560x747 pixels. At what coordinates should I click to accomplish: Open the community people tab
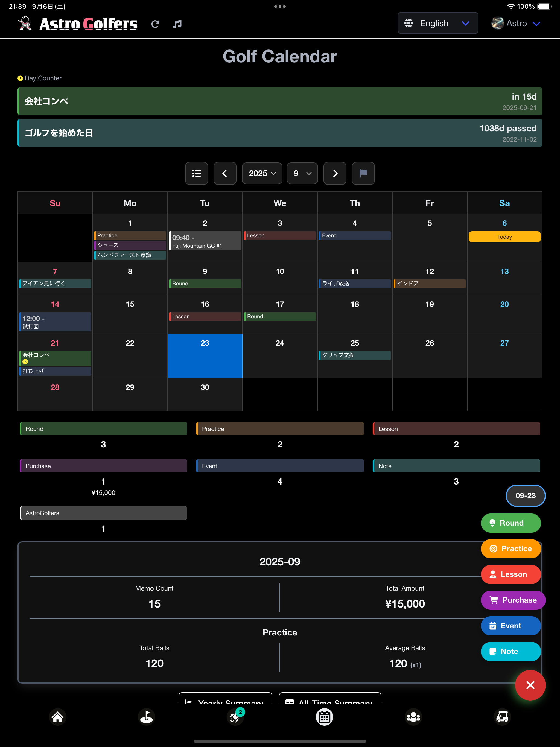(413, 717)
